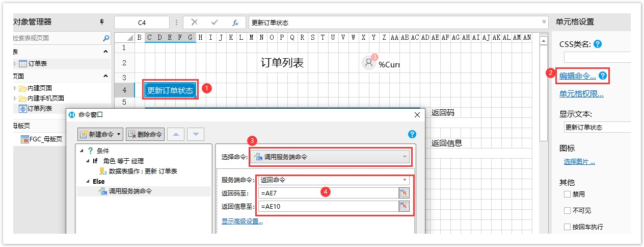644x247 pixels.
Task: Enable the 禁用 checkbox
Action: point(567,194)
